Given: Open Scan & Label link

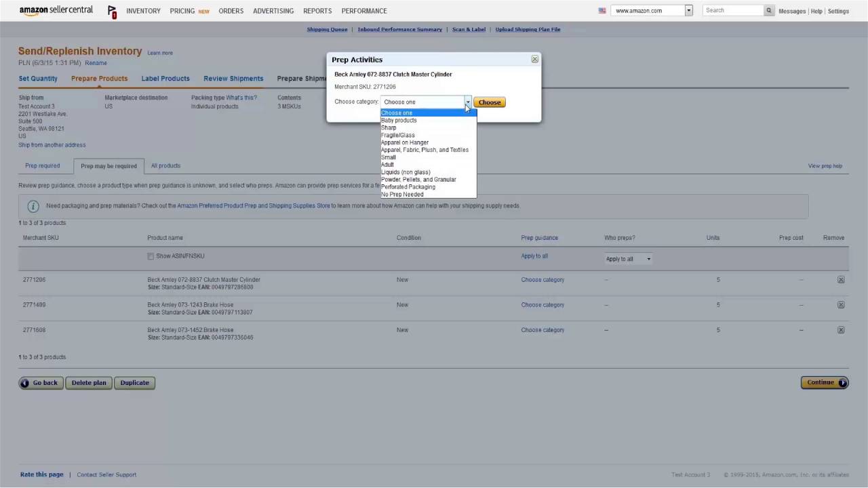Looking at the screenshot, I should tap(469, 30).
